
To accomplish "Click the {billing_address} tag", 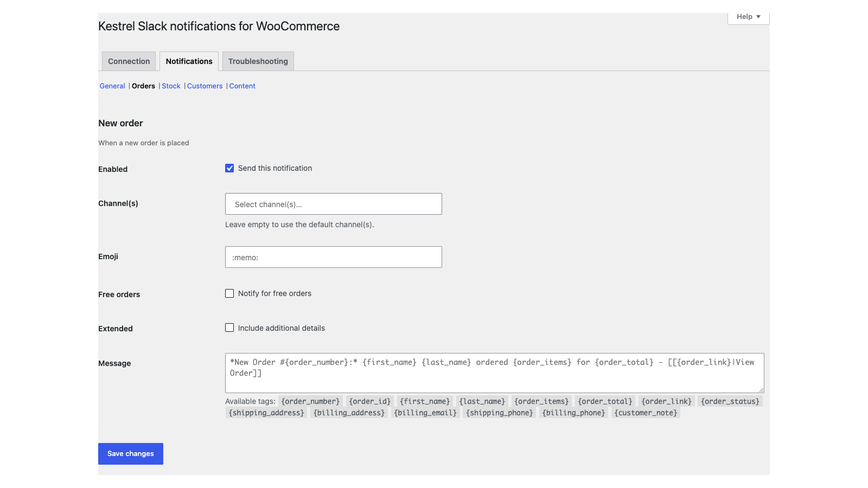I will (x=349, y=413).
